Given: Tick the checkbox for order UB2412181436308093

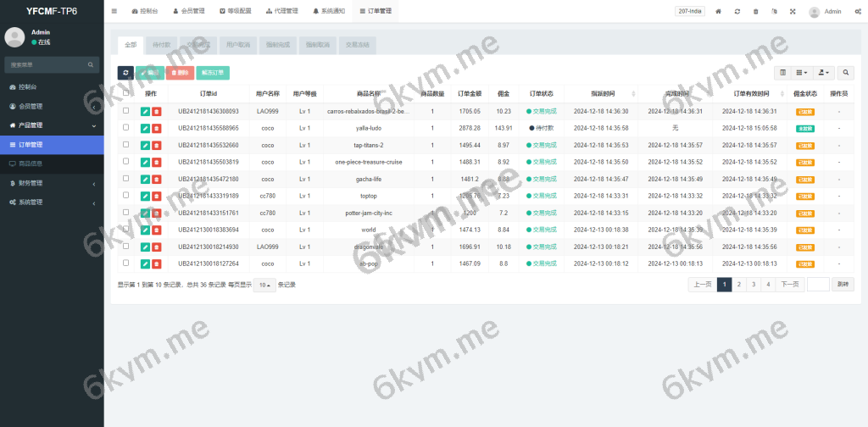Looking at the screenshot, I should [126, 111].
